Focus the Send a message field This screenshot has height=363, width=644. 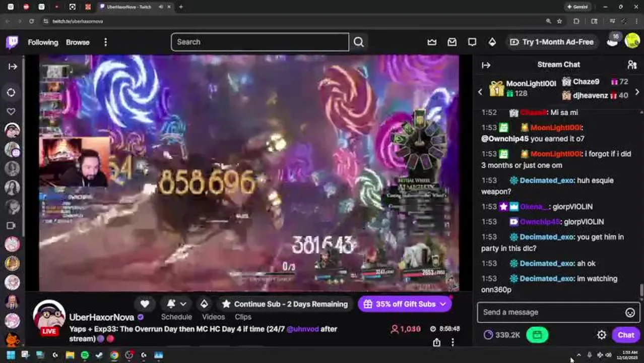[x=553, y=312]
